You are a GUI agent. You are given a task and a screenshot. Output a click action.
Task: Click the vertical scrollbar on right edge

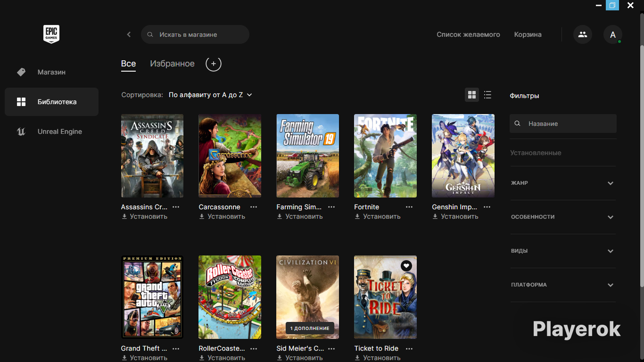tap(642, 141)
